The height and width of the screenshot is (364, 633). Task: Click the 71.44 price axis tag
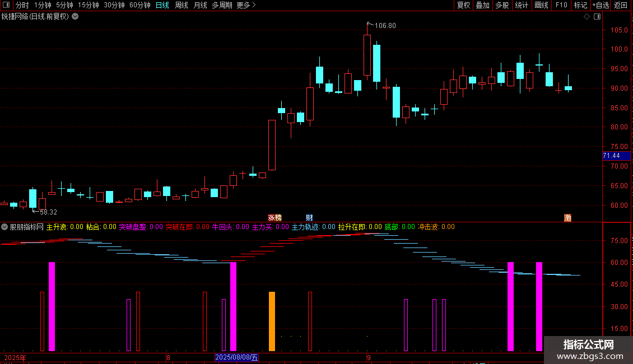click(616, 156)
